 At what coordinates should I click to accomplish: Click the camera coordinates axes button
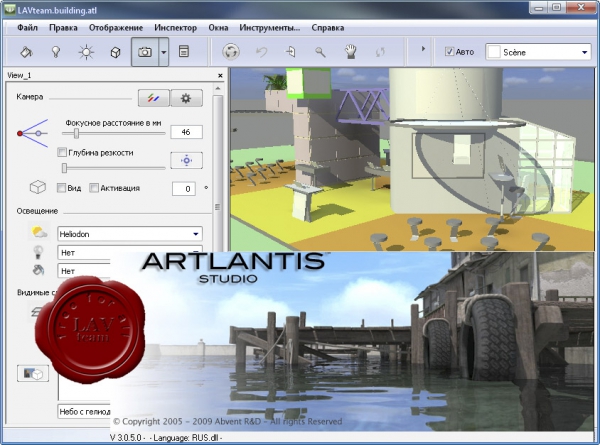[153, 98]
